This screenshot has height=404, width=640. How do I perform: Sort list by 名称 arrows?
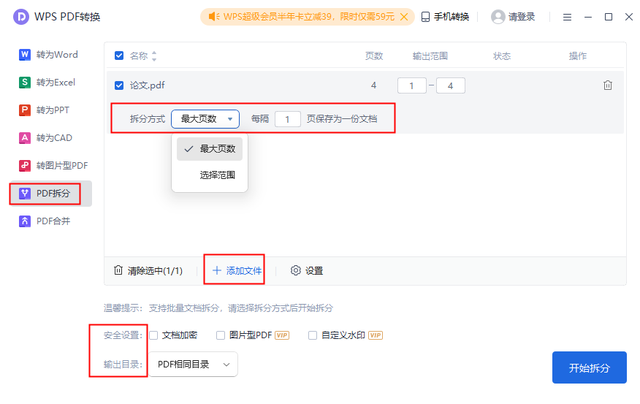pyautogui.click(x=154, y=56)
